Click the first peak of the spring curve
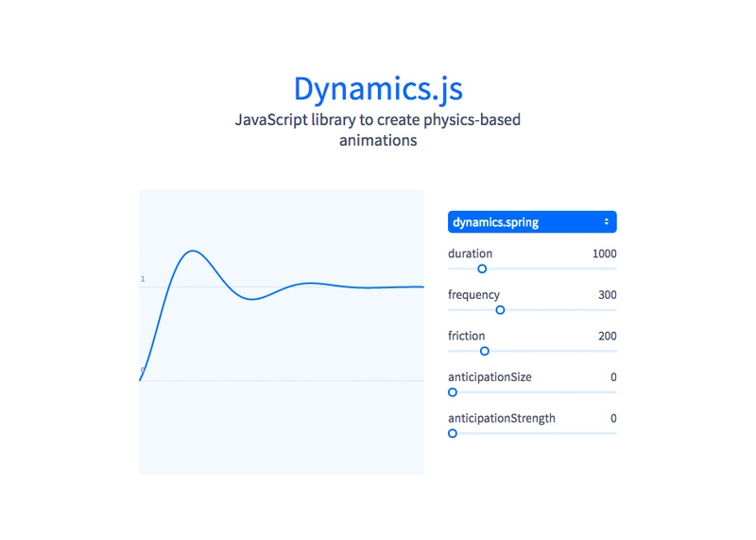756x540 pixels. (x=193, y=251)
